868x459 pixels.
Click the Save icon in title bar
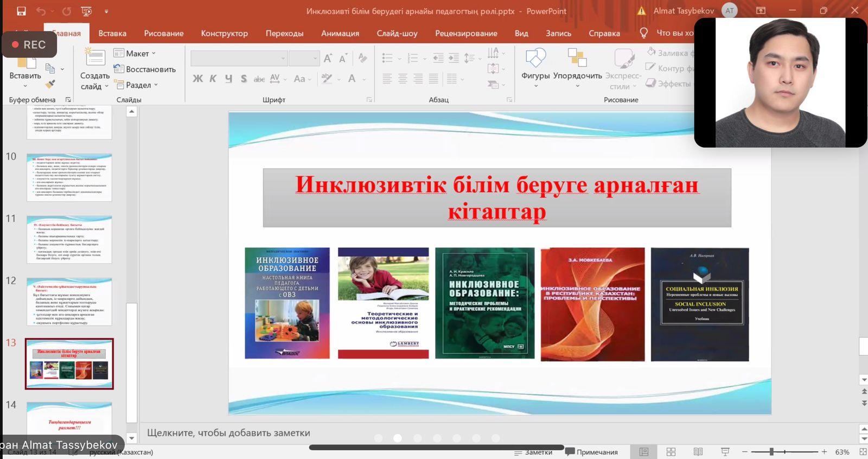click(21, 11)
